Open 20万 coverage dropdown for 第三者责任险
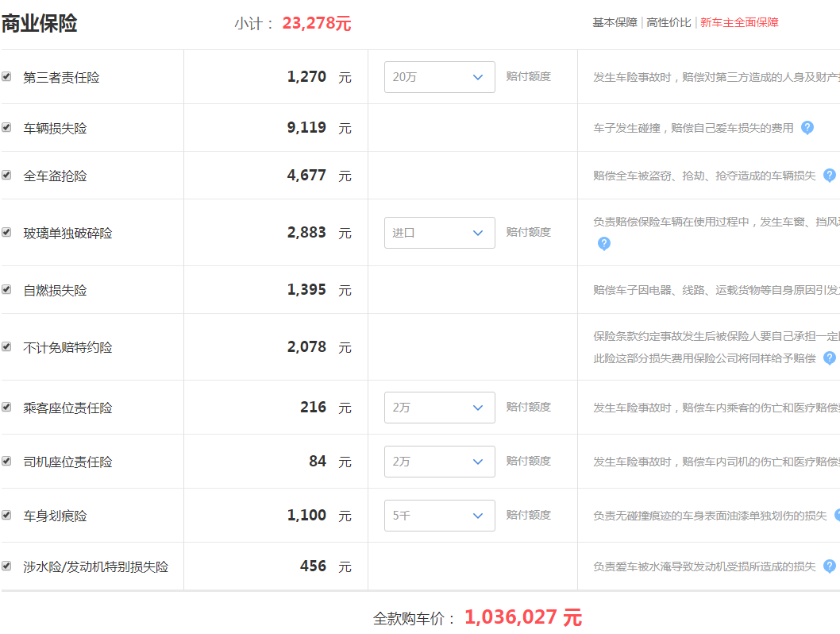This screenshot has width=840, height=634. (x=439, y=77)
